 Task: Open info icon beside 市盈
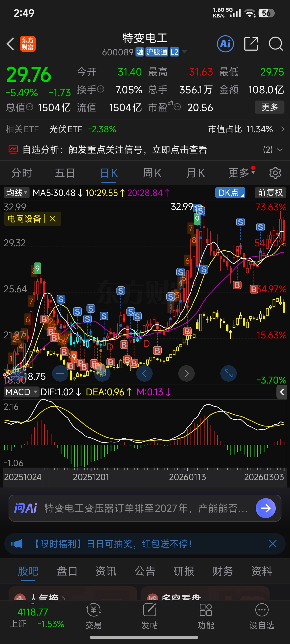coord(177,107)
